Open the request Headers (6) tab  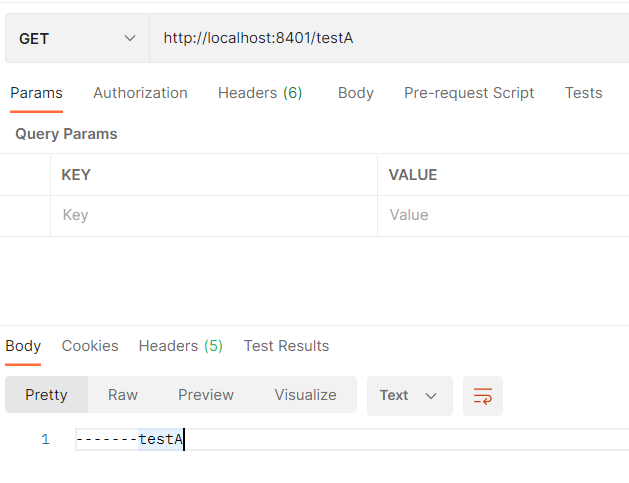260,93
